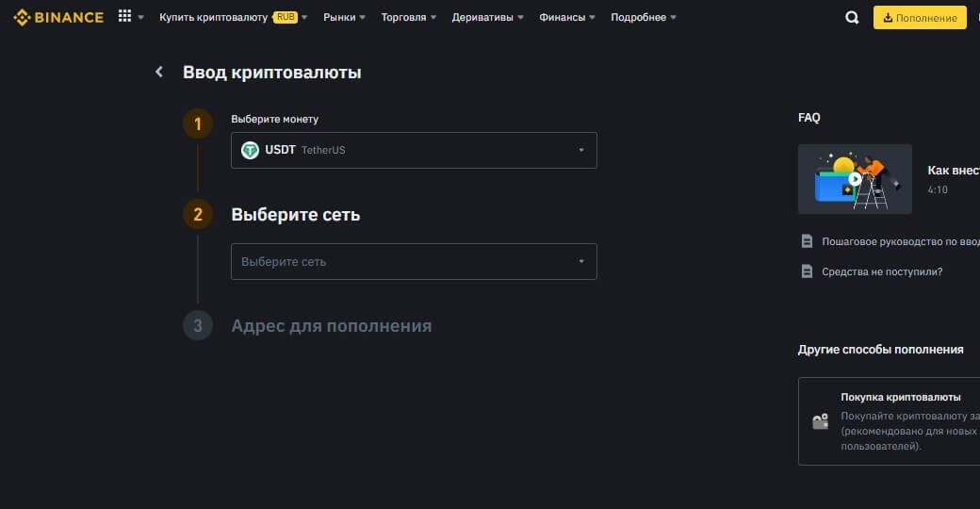Click the step-by-step guide document icon
Image resolution: width=980 pixels, height=509 pixels.
tap(807, 241)
